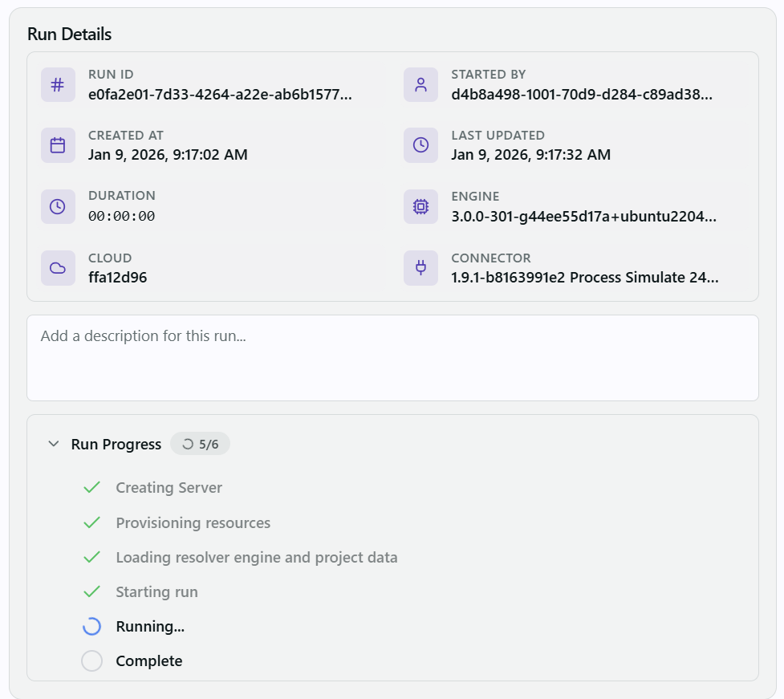Click the clock icon beside Last Updated
This screenshot has width=784, height=699.
point(420,145)
